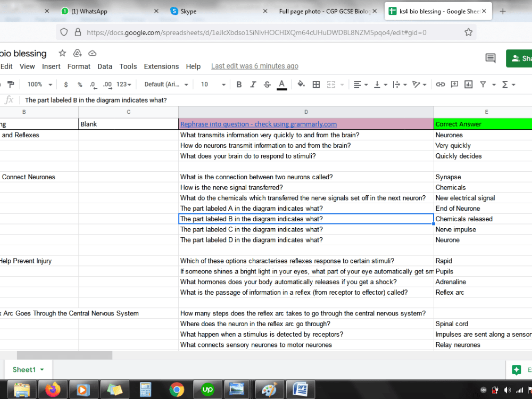Open the Last edit was 6 minutes ago link

tap(254, 66)
